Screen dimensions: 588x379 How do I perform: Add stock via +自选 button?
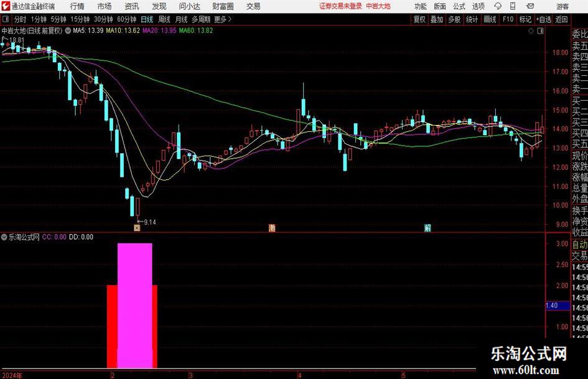coord(543,19)
